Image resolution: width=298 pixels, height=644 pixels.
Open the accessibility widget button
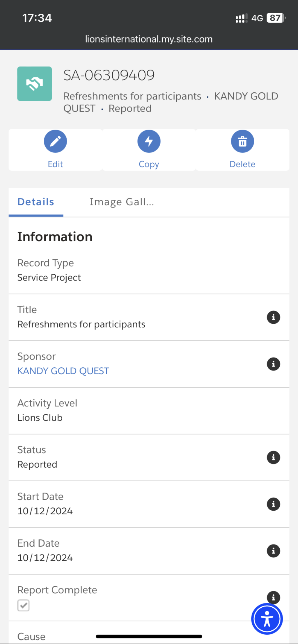click(x=267, y=619)
